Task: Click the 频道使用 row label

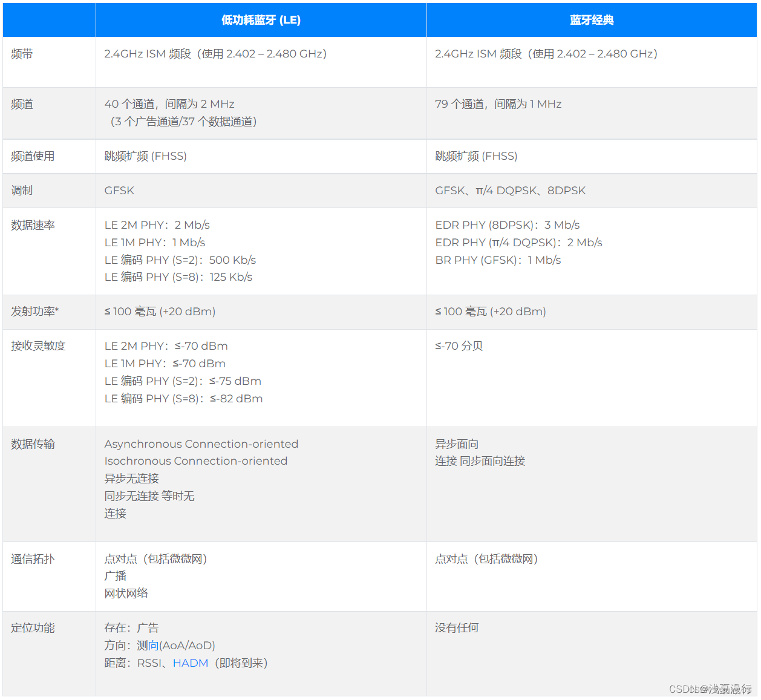Action: coord(33,156)
